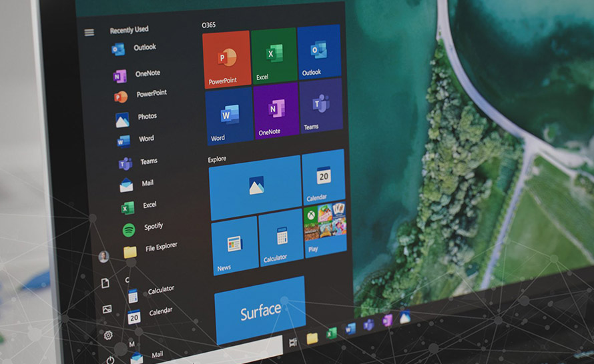Viewport: 594px width, 364px height.
Task: Open Calculator under letter C
Action: click(151, 293)
